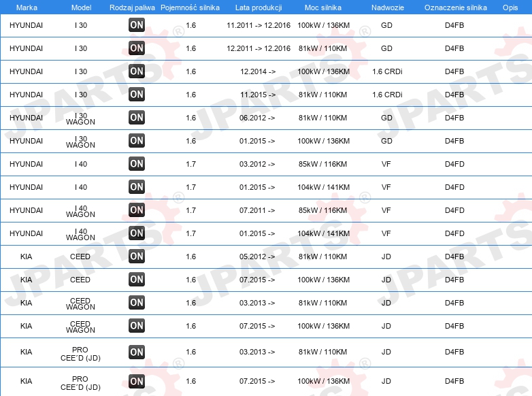Select the production date 06.2012 ->
Image resolution: width=532 pixels, height=396 pixels.
257,118
